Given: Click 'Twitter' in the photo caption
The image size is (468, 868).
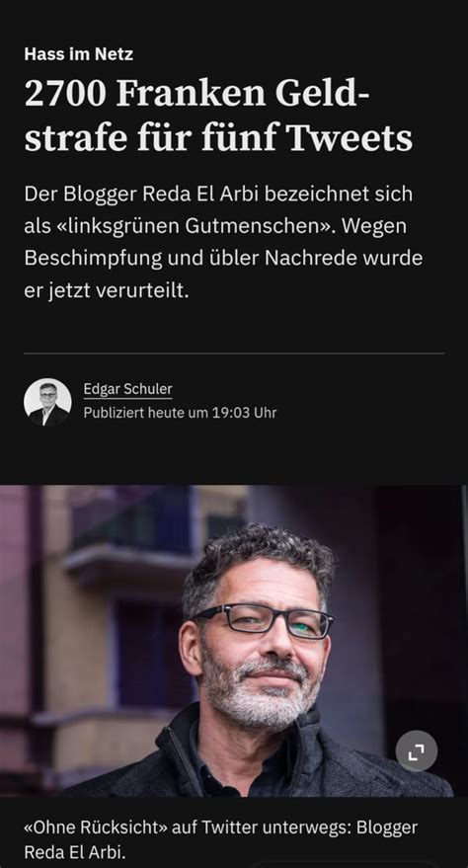Looking at the screenshot, I should click(230, 828).
